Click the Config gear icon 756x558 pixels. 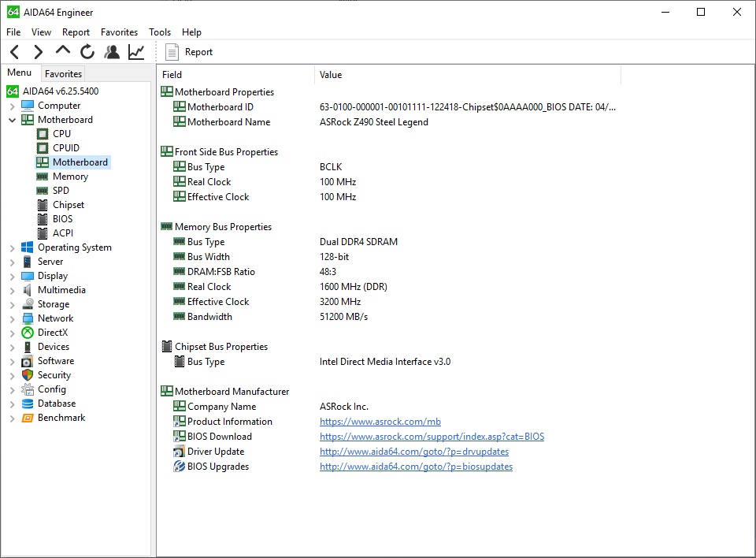tap(28, 389)
